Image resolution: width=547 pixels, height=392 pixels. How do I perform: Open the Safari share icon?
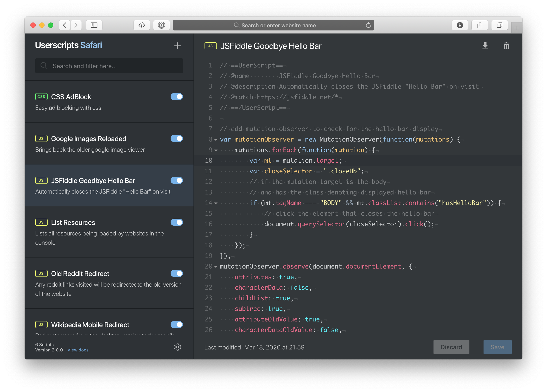480,25
